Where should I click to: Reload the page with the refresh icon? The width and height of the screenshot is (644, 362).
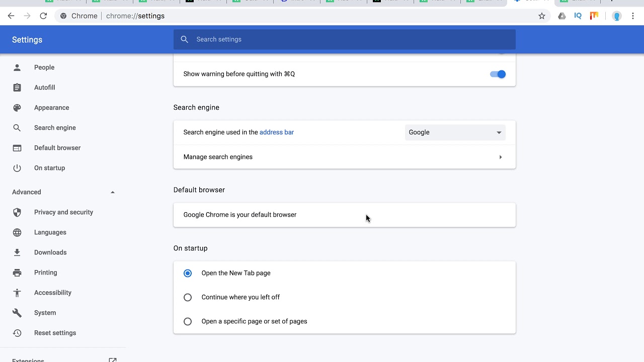[43, 16]
